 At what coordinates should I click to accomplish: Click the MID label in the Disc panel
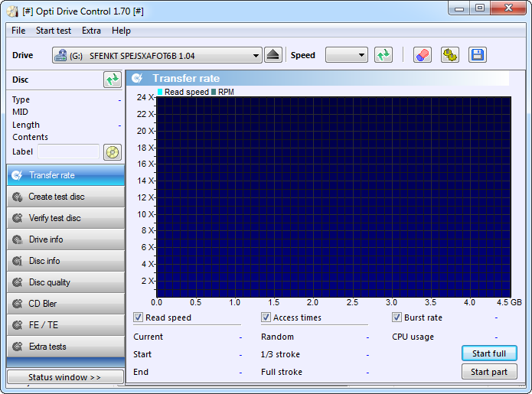[21, 112]
